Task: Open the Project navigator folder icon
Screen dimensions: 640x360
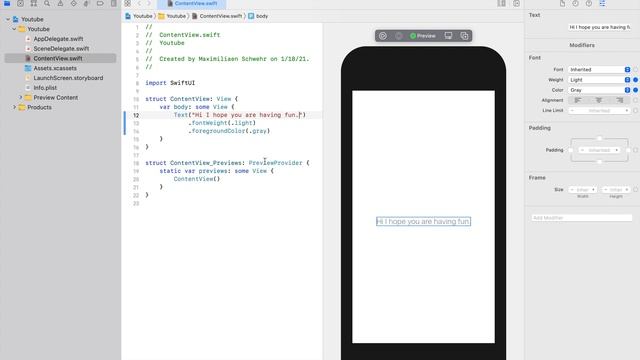Action: coord(7,3)
